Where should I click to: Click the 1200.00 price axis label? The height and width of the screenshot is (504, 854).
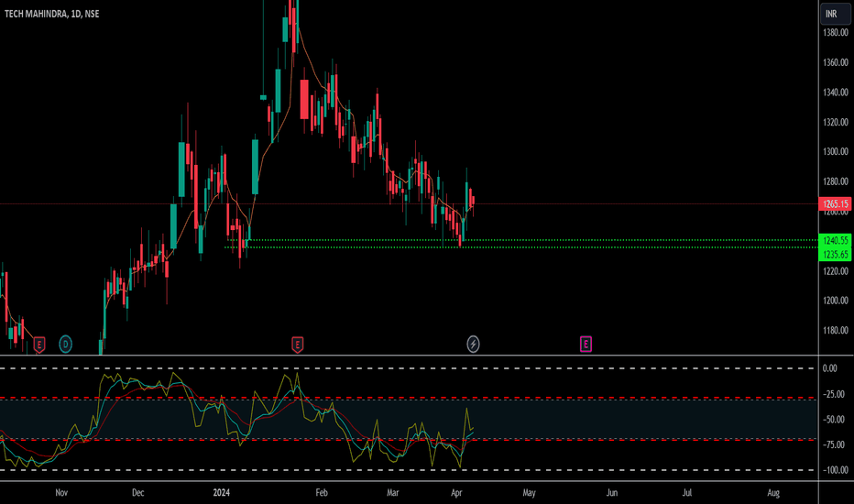tap(836, 301)
